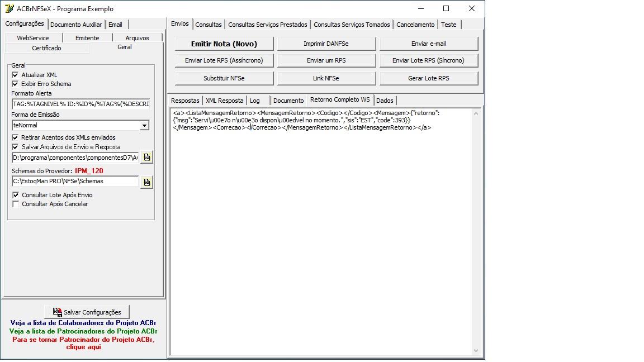The width and height of the screenshot is (644, 362).
Task: Switch to the Envios tab
Action: click(180, 24)
